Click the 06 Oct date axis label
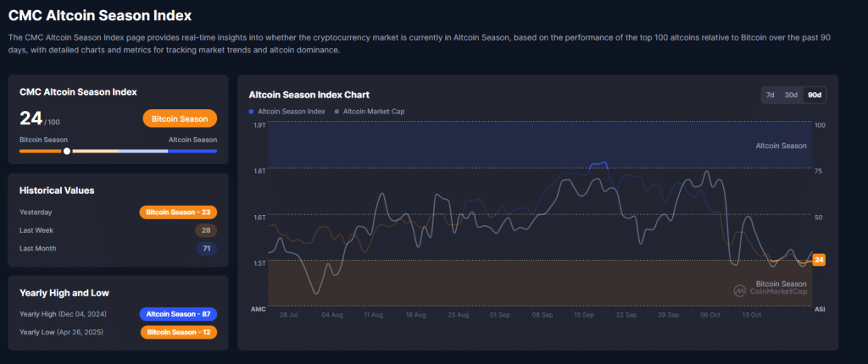This screenshot has width=868, height=364. click(709, 315)
